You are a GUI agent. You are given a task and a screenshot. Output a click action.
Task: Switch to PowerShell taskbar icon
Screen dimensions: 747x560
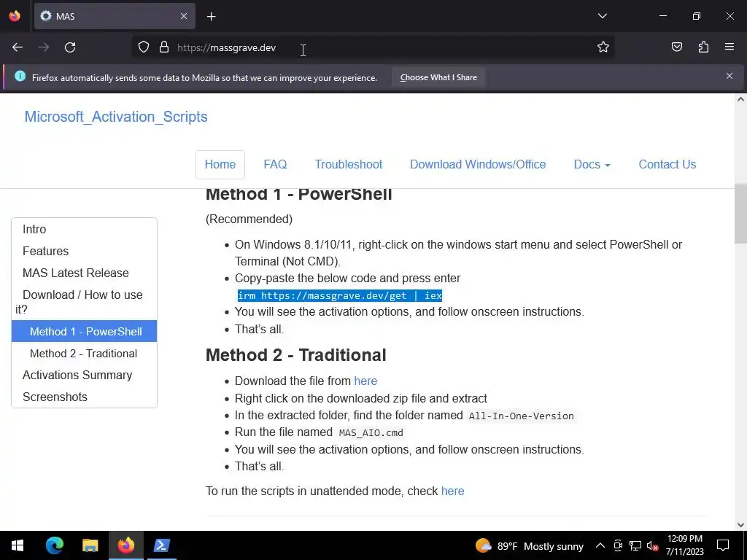click(x=161, y=545)
